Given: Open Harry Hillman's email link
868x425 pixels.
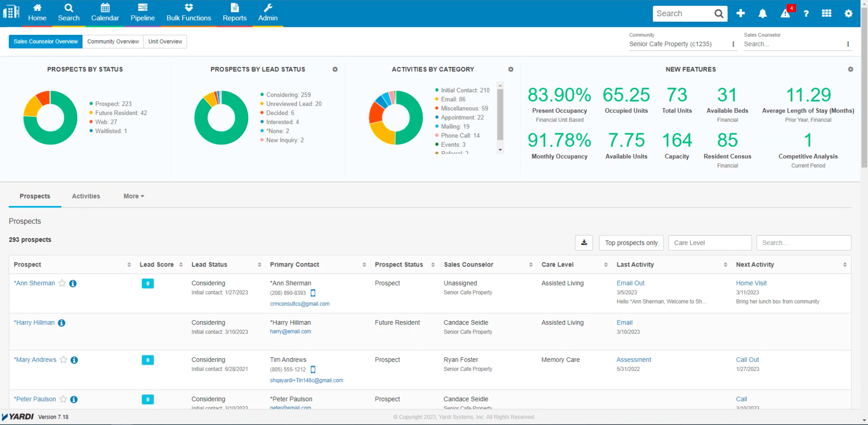Looking at the screenshot, I should coord(290,331).
